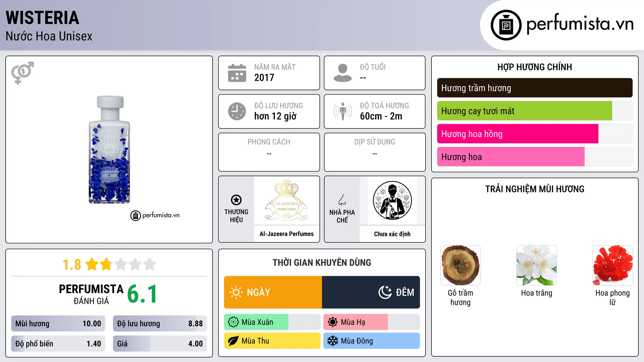Select the Gỗ trầm hương note image
644x362 pixels.
point(460,265)
